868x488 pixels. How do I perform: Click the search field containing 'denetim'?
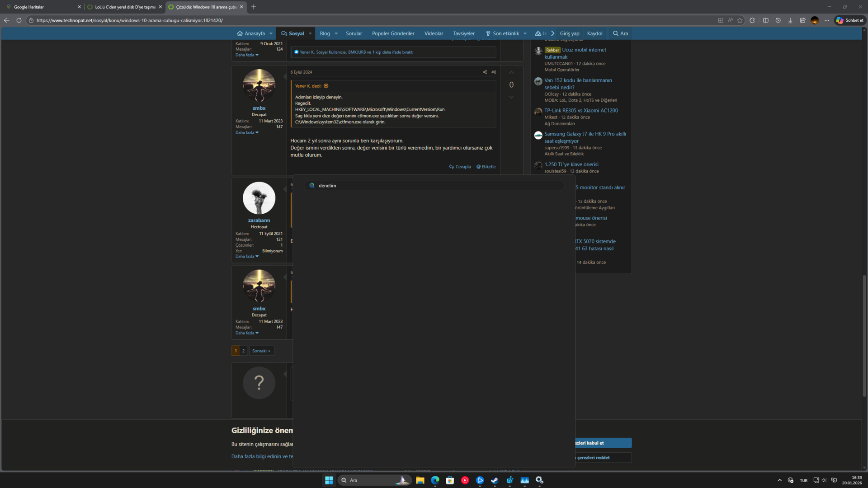434,186
